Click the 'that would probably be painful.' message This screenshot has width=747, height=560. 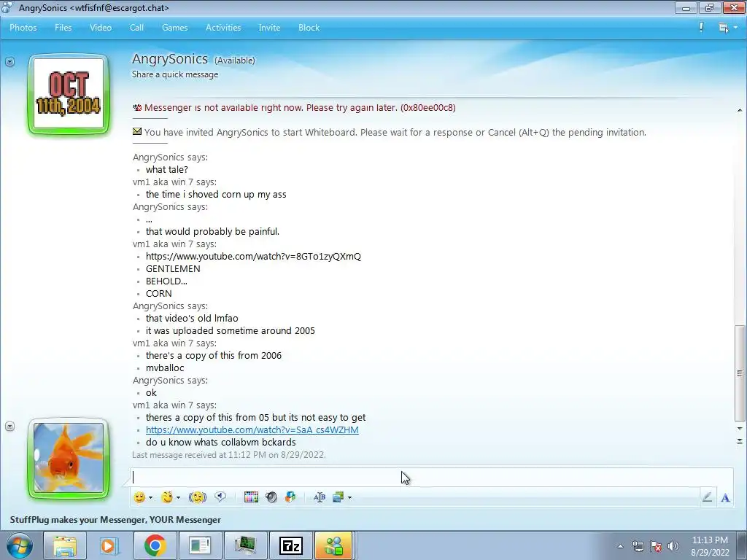[x=212, y=231]
